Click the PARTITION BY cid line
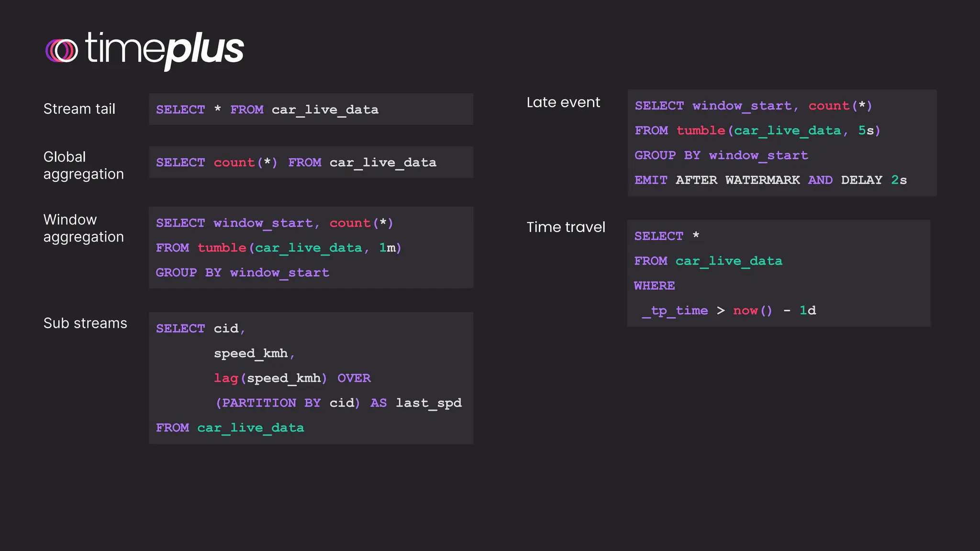The width and height of the screenshot is (980, 551). tap(287, 403)
